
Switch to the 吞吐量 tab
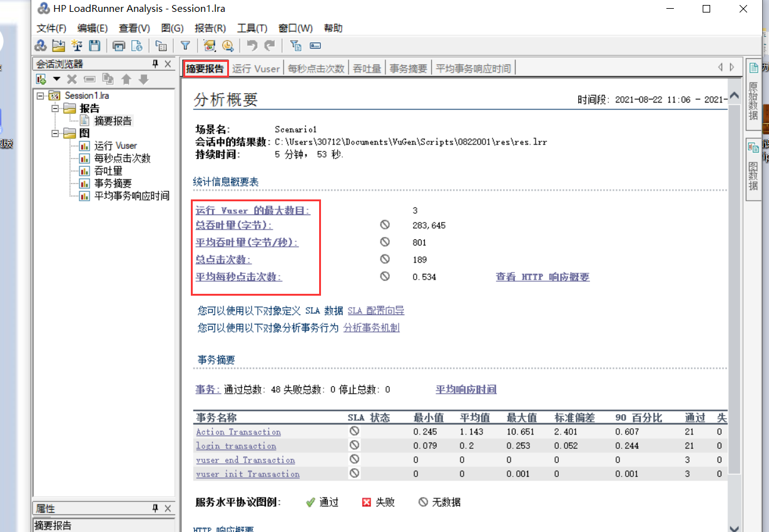(367, 69)
